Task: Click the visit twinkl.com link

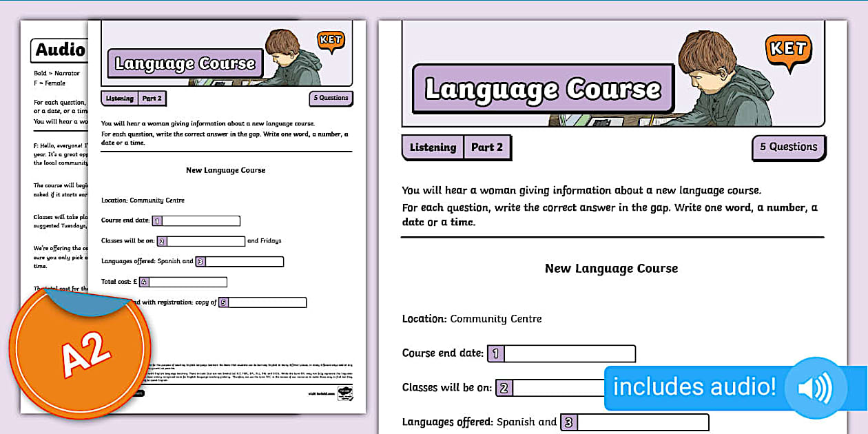Action: tap(320, 393)
